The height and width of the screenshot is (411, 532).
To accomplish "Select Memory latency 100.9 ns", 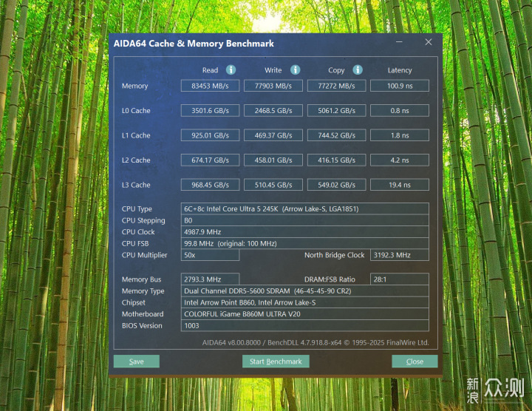I will coord(399,86).
